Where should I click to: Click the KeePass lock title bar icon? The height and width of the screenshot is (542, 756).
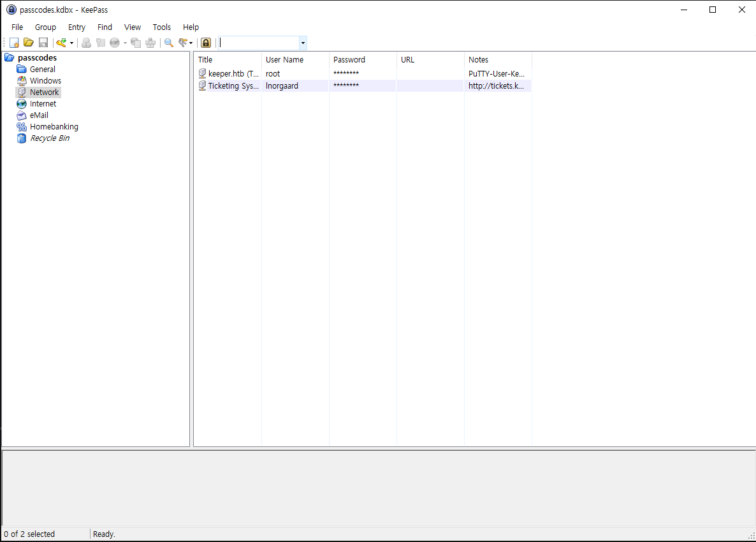[x=11, y=10]
